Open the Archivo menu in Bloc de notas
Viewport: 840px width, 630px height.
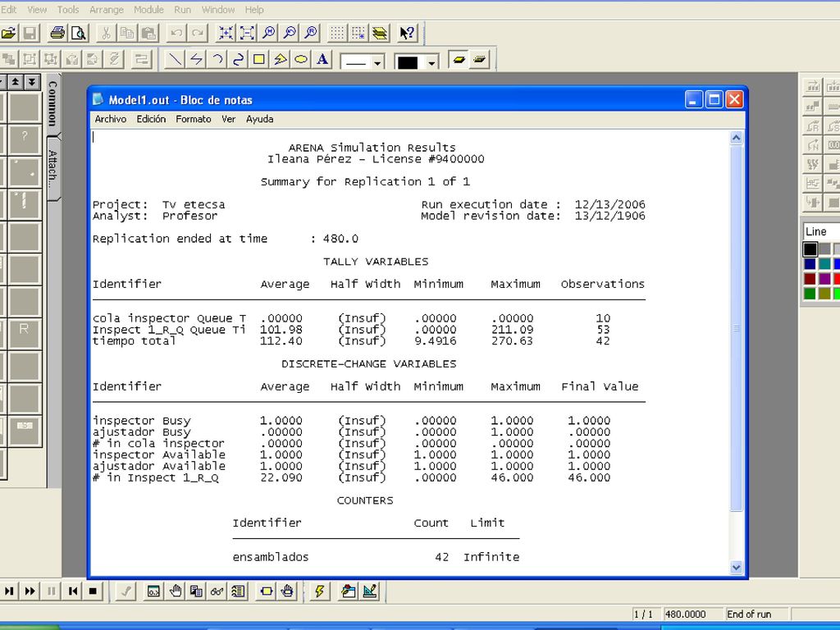[111, 119]
